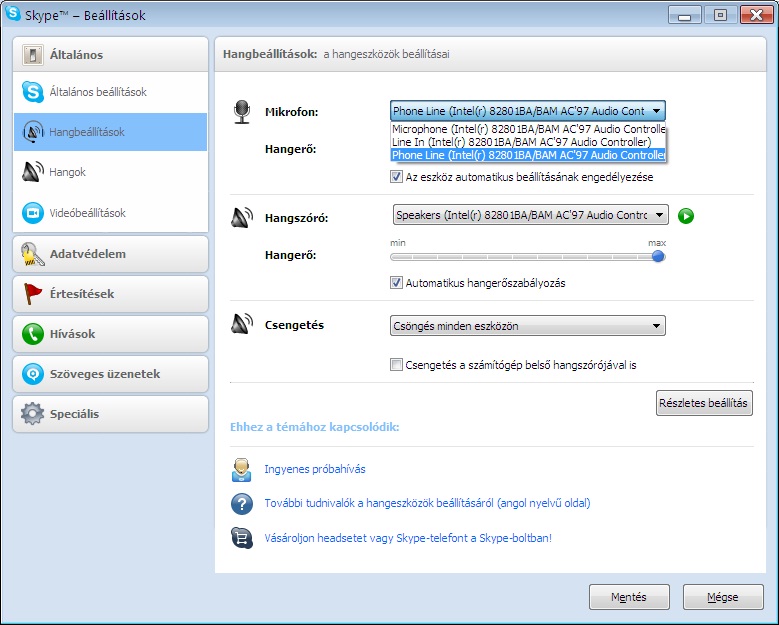The height and width of the screenshot is (625, 779).
Task: Click the blue question mark help icon
Action: (x=242, y=504)
